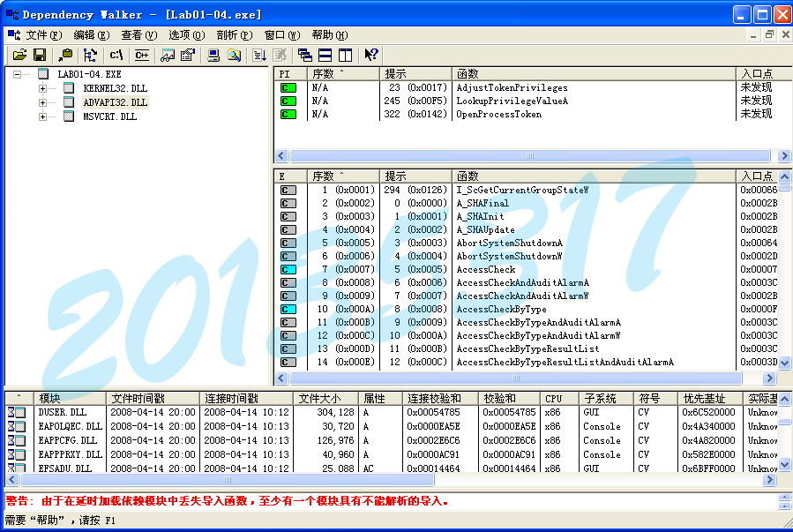Viewport: 793px width, 532px height.
Task: Open a file with the Open toolbar icon
Action: click(x=19, y=55)
